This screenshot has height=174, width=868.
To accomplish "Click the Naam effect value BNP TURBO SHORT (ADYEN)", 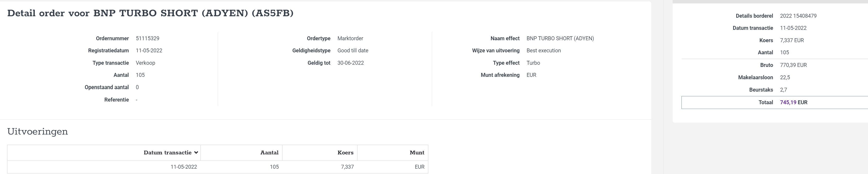I will 560,38.
